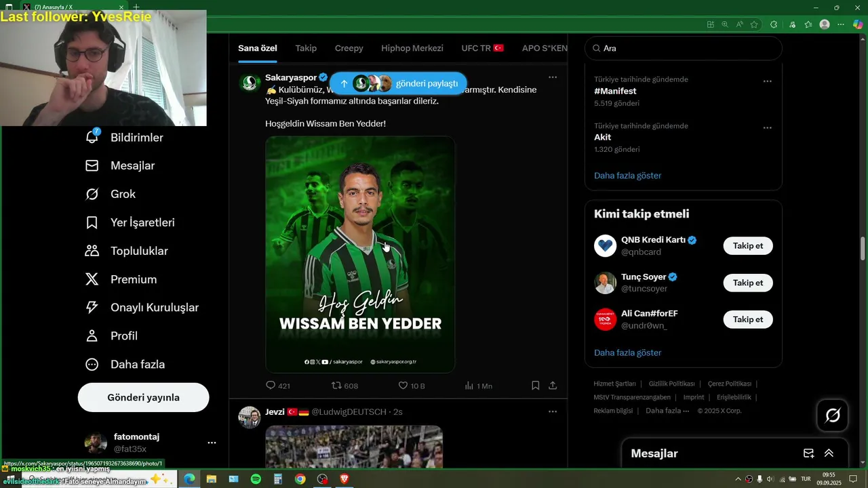
Task: Open Yer İşaretleri bookmark sidebar icon
Action: point(92,222)
